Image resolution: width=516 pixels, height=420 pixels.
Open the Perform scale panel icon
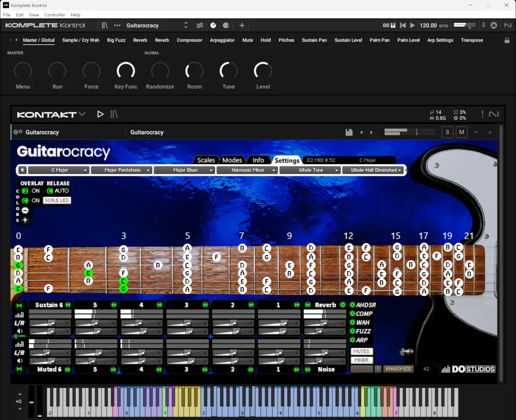tap(213, 25)
